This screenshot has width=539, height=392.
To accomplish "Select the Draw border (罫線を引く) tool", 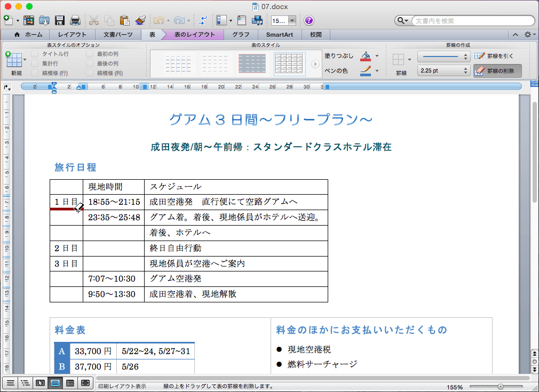I will tap(494, 56).
